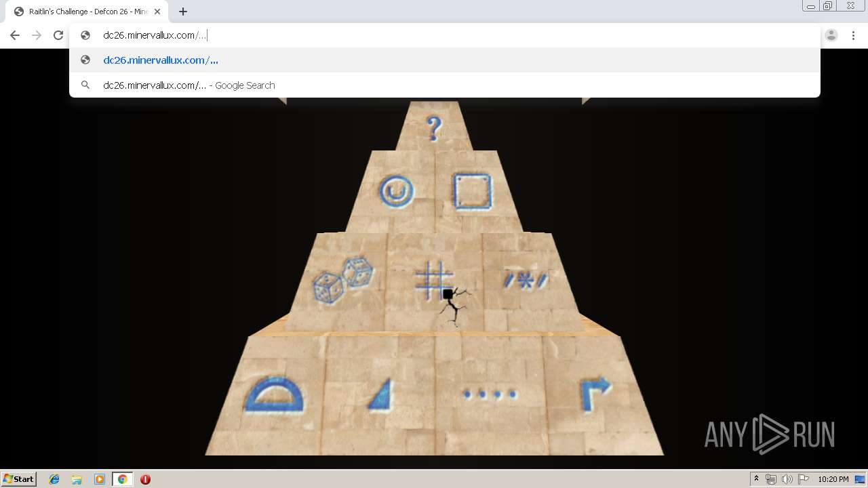Click Chrome taskbar icon
This screenshot has width=868, height=488.
(x=123, y=479)
